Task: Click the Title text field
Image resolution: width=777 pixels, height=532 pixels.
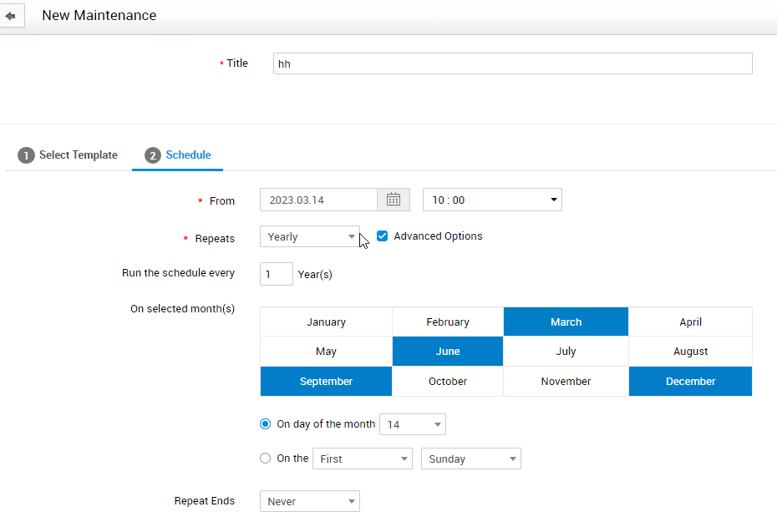Action: [x=512, y=64]
